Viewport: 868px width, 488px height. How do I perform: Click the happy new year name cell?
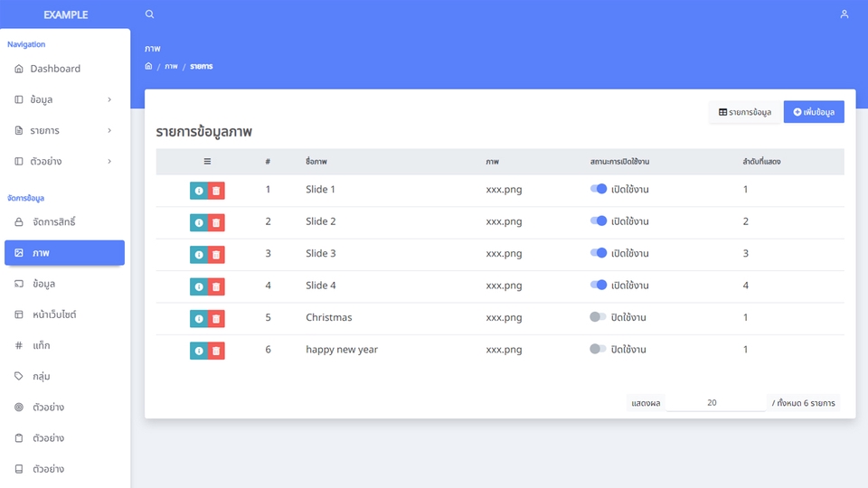pyautogui.click(x=342, y=350)
